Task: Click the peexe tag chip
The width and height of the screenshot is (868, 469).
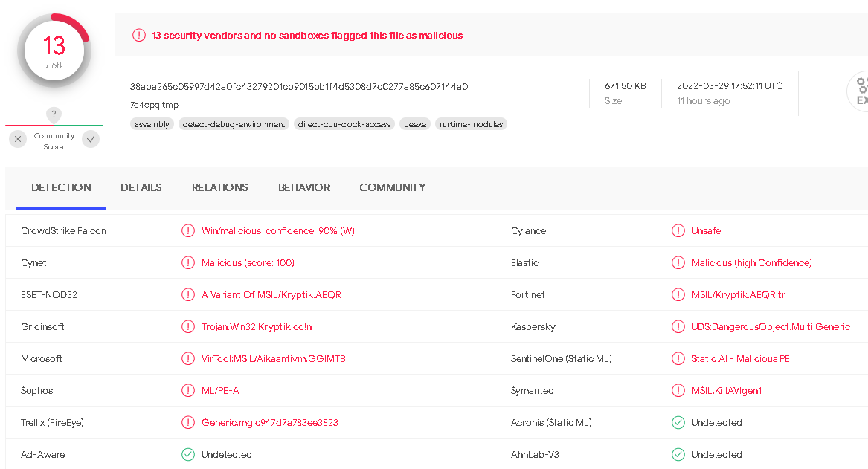Action: tap(415, 124)
